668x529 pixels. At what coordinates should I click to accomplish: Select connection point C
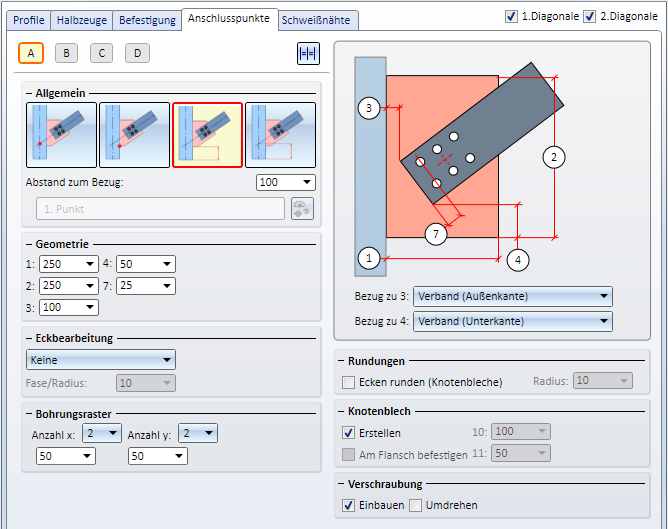101,53
